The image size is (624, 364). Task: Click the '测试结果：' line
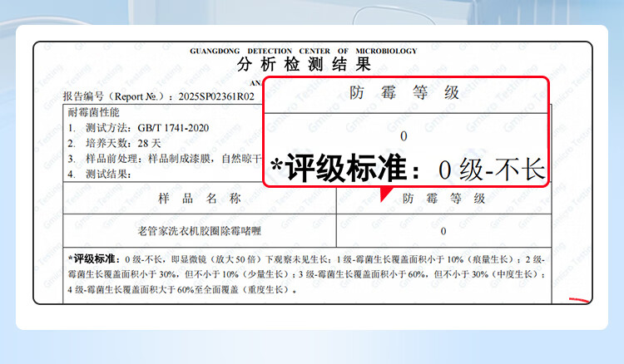[100, 174]
